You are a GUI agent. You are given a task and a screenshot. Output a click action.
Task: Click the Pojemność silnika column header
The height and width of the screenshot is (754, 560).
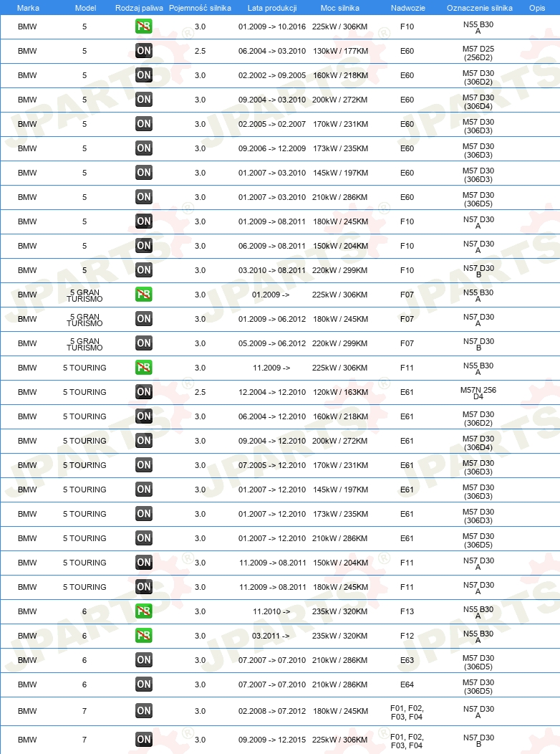(x=200, y=8)
